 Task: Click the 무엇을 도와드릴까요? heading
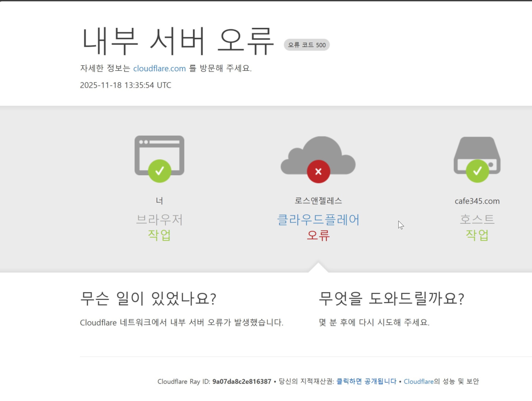[391, 299]
